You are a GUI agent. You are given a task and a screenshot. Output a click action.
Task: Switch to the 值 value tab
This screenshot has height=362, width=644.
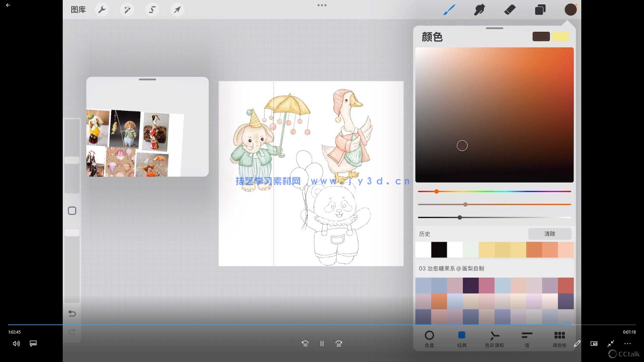tap(527, 338)
